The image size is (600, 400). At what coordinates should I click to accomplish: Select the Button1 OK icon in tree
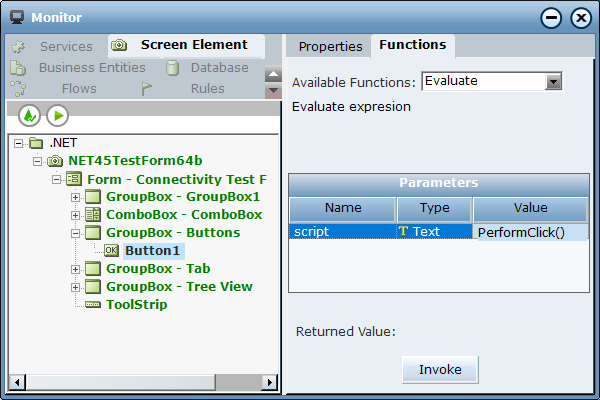(111, 250)
